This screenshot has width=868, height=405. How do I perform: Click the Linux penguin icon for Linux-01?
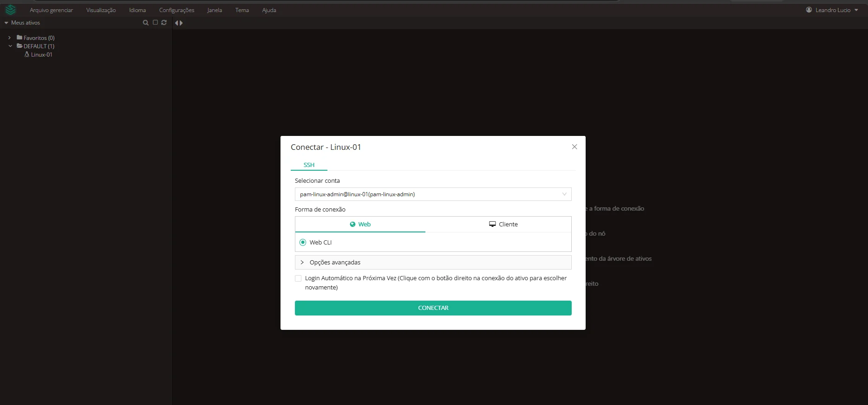(26, 54)
